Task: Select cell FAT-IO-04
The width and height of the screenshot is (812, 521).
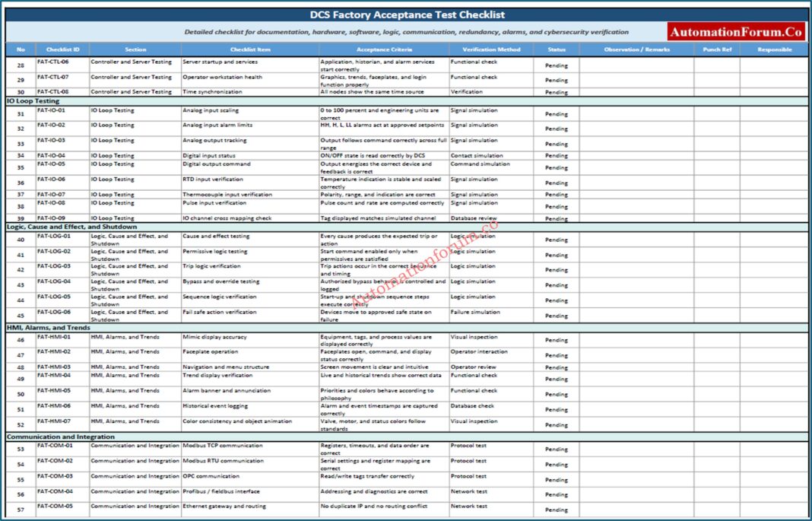Action: 62,155
